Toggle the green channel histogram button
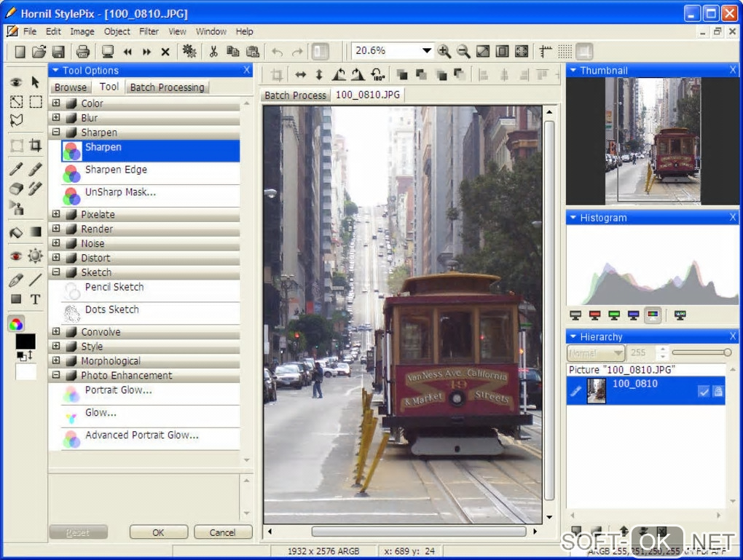The image size is (743, 560). pyautogui.click(x=614, y=315)
